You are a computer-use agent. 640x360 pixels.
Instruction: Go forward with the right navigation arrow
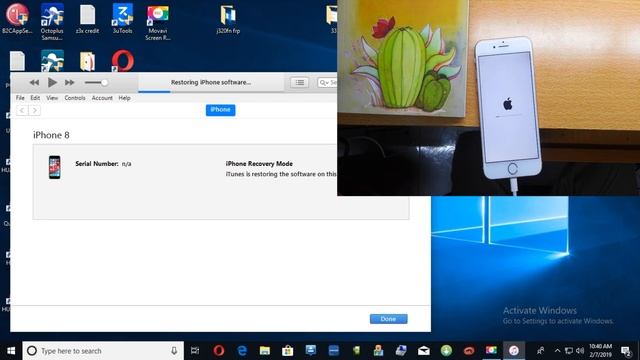[x=35, y=110]
